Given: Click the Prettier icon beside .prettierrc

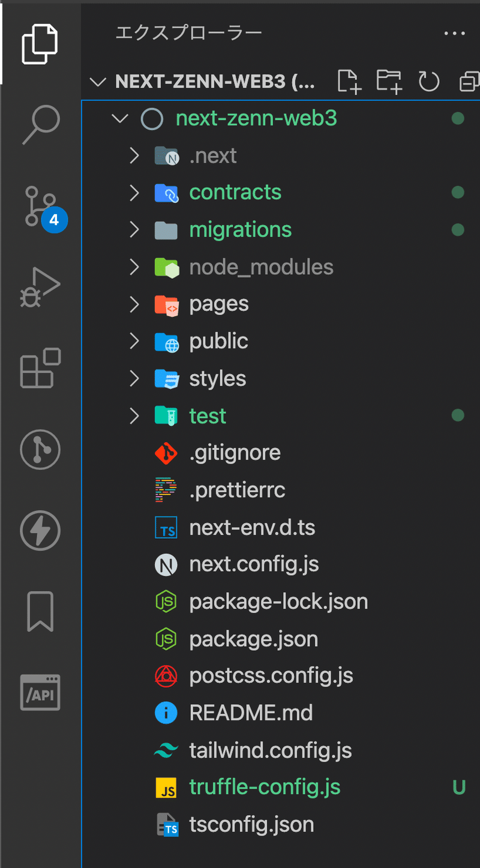Looking at the screenshot, I should coord(166,490).
